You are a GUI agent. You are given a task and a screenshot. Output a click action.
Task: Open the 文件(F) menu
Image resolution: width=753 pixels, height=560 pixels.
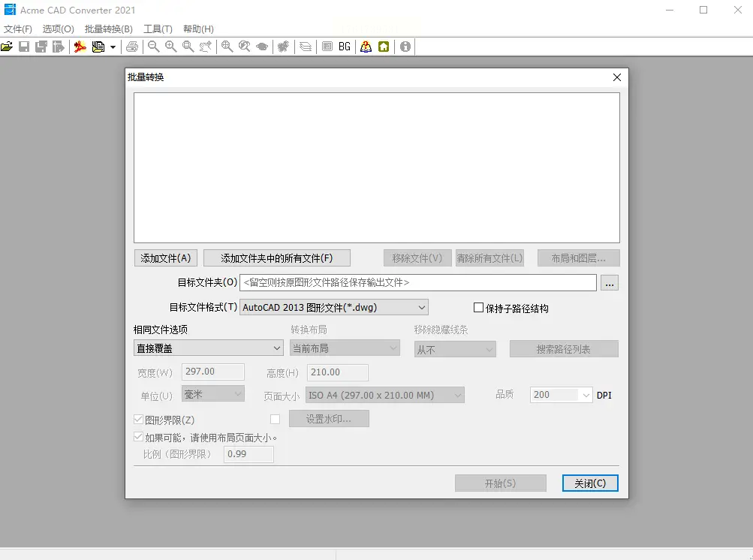pyautogui.click(x=18, y=29)
